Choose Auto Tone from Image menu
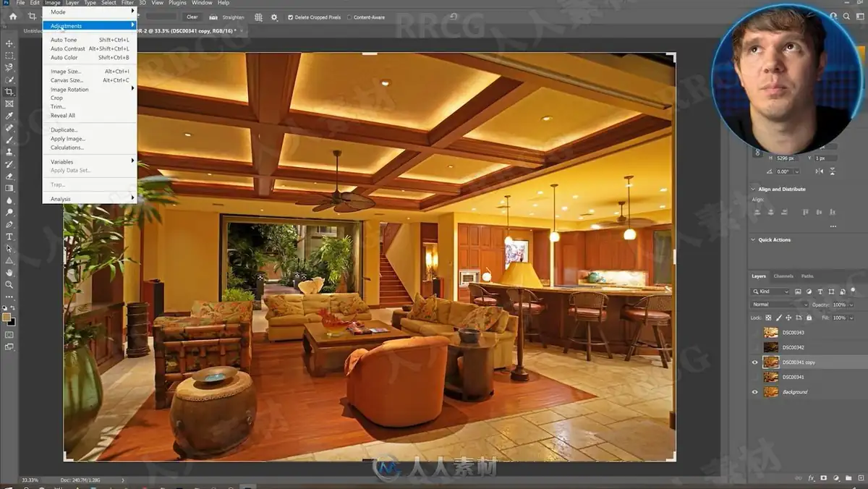 tap(90, 40)
